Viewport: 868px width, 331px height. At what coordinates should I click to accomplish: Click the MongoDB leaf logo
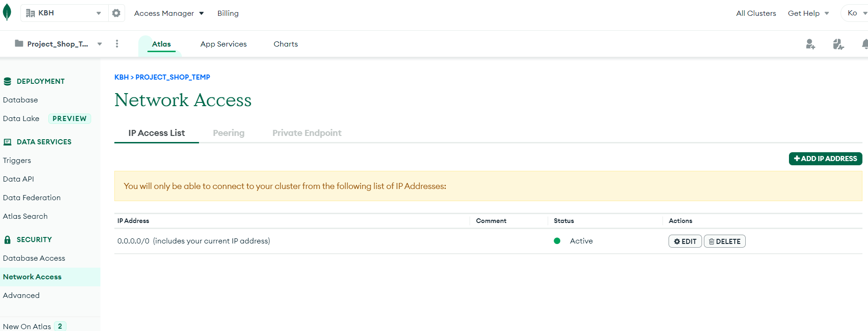(7, 13)
